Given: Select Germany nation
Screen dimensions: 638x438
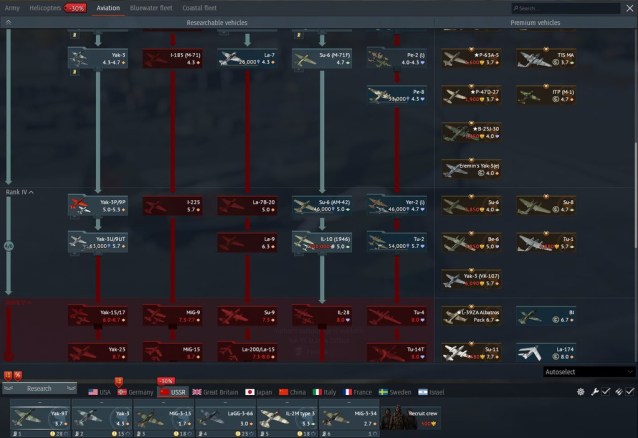Looking at the screenshot, I should tap(135, 392).
